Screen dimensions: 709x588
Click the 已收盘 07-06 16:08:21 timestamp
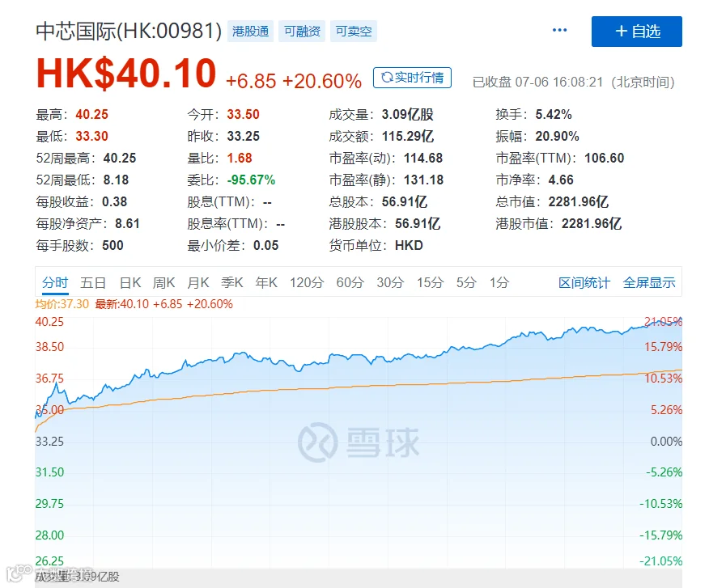538,82
